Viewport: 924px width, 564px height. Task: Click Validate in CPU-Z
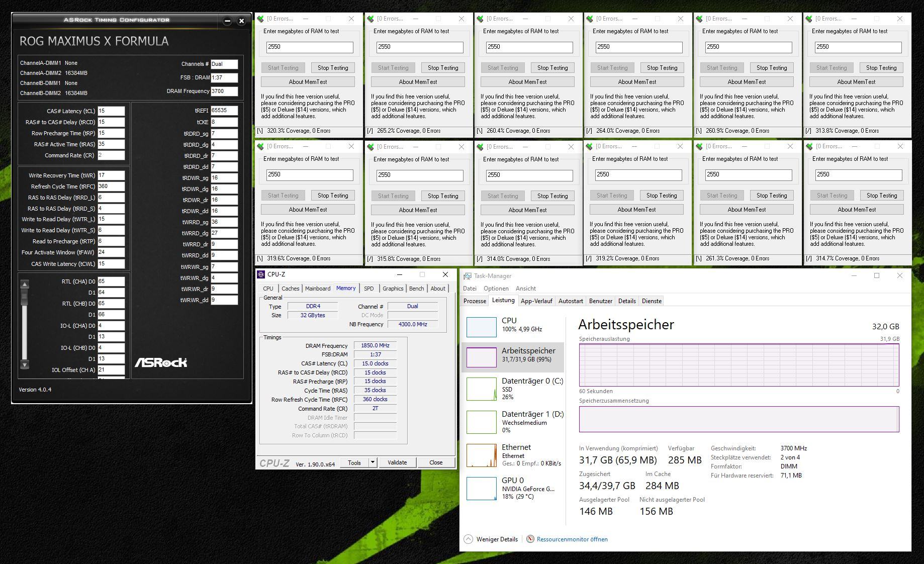[x=397, y=462]
